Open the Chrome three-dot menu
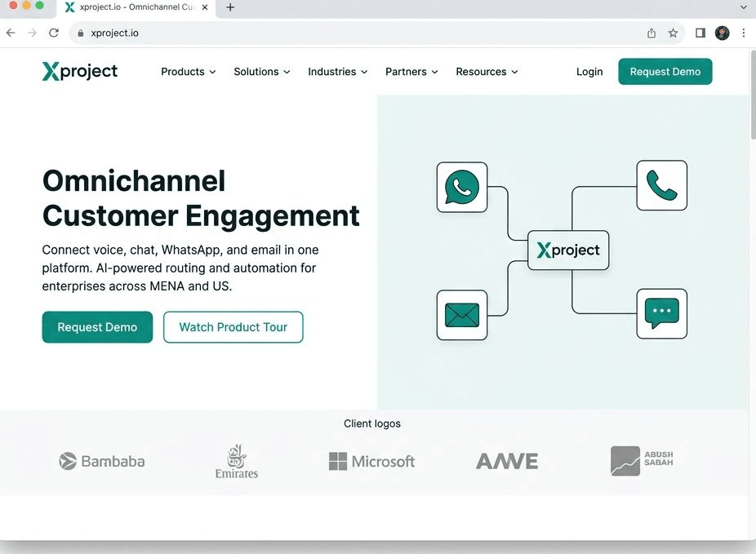756x554 pixels. click(x=744, y=33)
